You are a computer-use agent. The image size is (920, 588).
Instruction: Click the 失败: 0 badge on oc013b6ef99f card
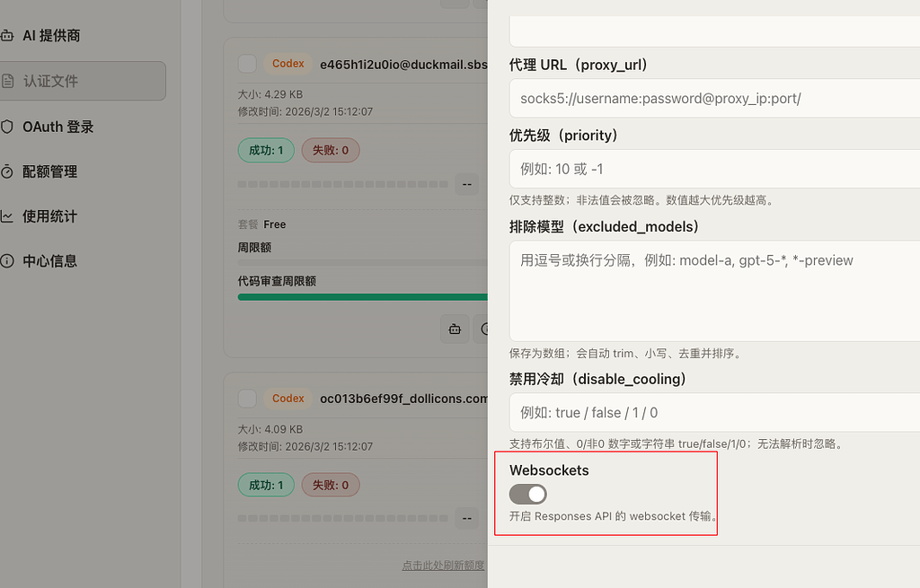(x=331, y=485)
